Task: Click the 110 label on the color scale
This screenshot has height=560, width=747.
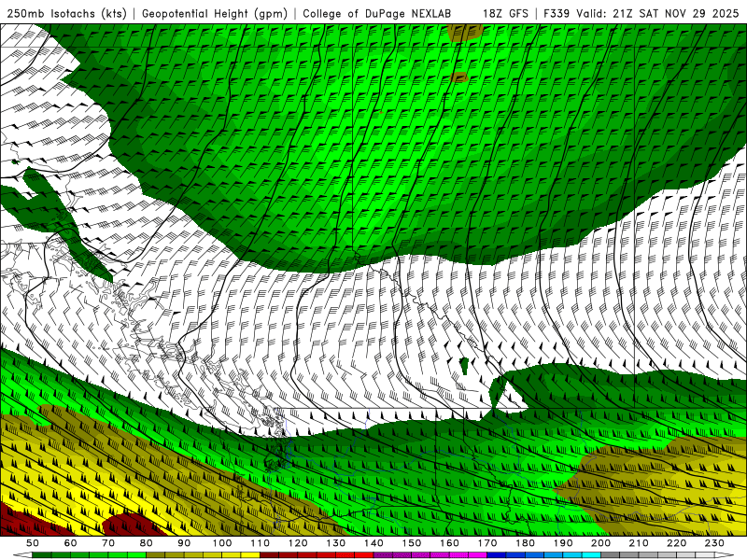Action: [260, 543]
